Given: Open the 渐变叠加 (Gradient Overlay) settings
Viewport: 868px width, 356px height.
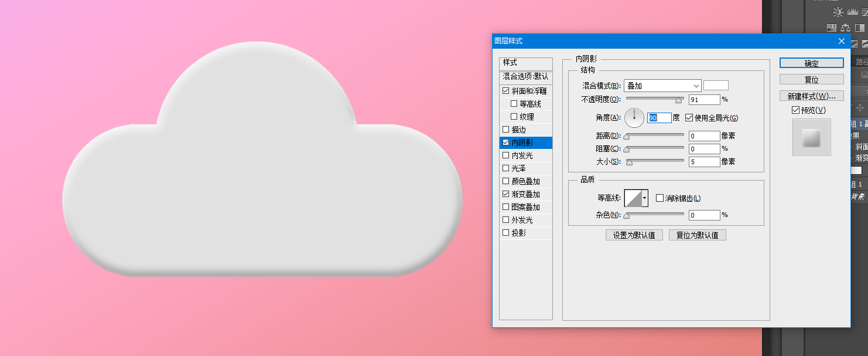Looking at the screenshot, I should [x=526, y=194].
